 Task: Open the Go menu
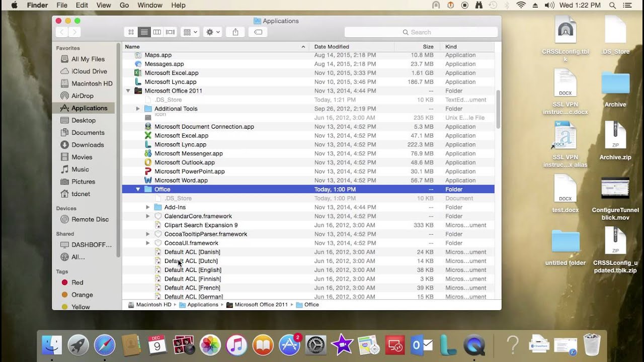[x=124, y=5]
